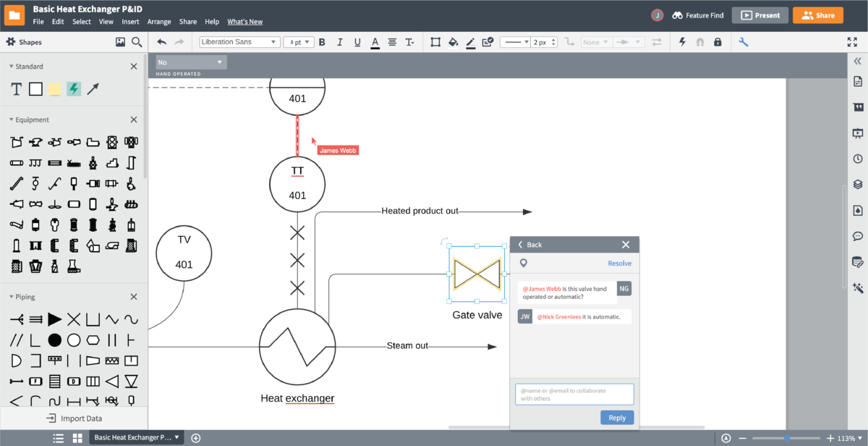The height and width of the screenshot is (446, 868).
Task: Click the zoom level slider
Action: point(786,438)
